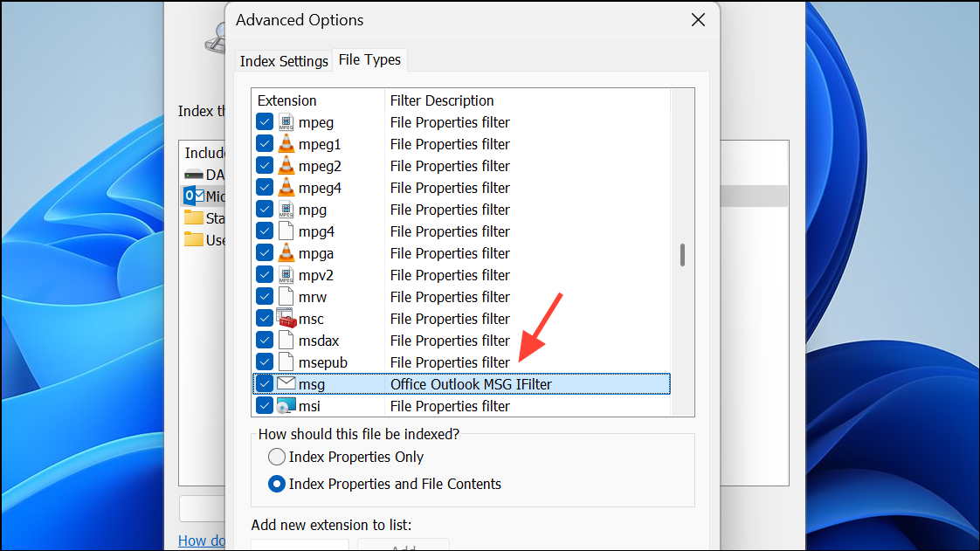The width and height of the screenshot is (980, 551).
Task: Click the mpv2 media file icon
Action: point(286,275)
